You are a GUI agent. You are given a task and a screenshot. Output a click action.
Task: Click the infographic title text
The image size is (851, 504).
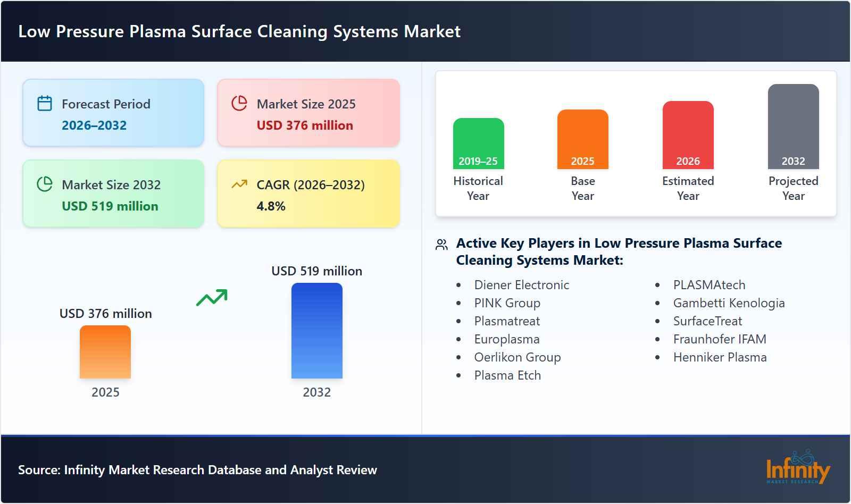239,31
